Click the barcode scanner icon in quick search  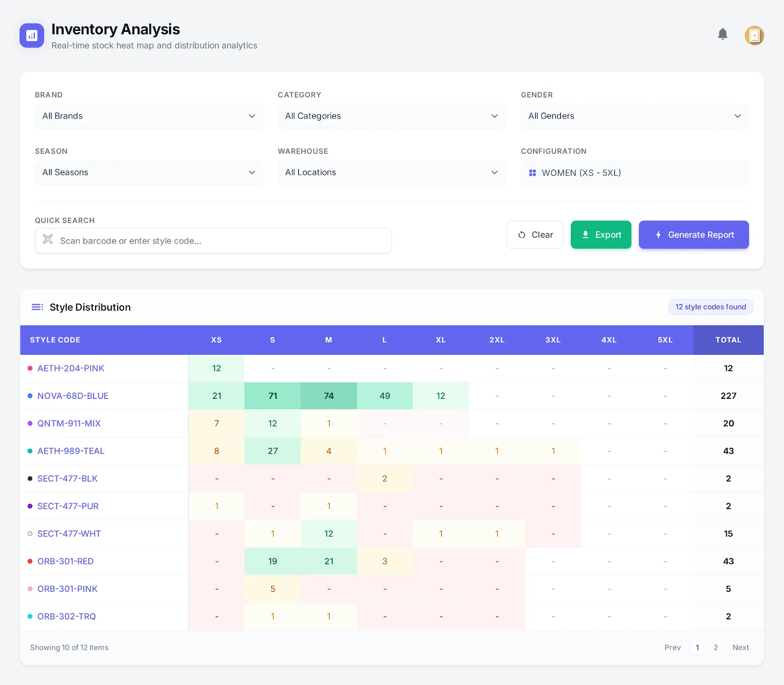[48, 240]
